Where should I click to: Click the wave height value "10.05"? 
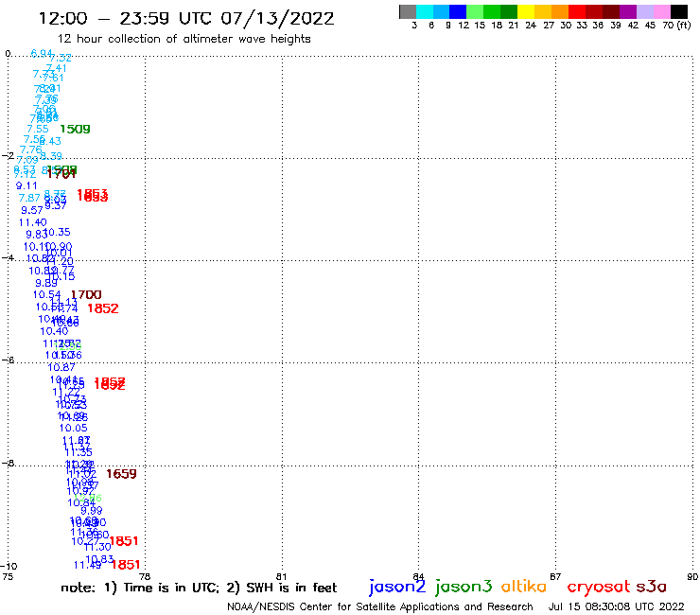point(74,428)
